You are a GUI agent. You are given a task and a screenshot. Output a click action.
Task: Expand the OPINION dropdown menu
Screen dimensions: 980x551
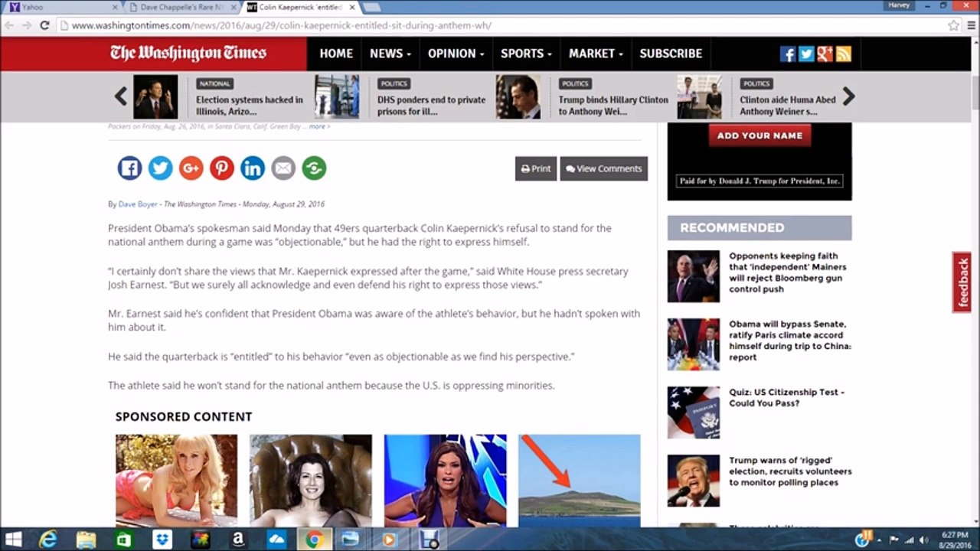point(456,54)
